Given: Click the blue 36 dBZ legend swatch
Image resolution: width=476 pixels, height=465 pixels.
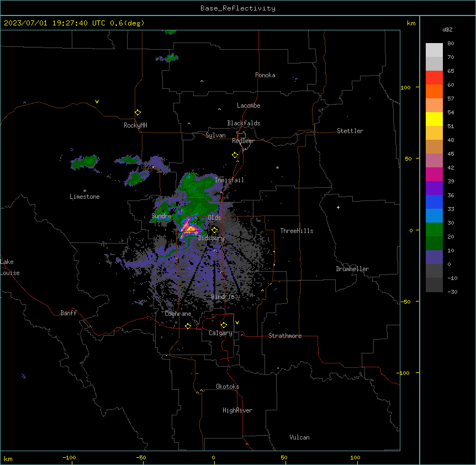Looking at the screenshot, I should pos(434,202).
